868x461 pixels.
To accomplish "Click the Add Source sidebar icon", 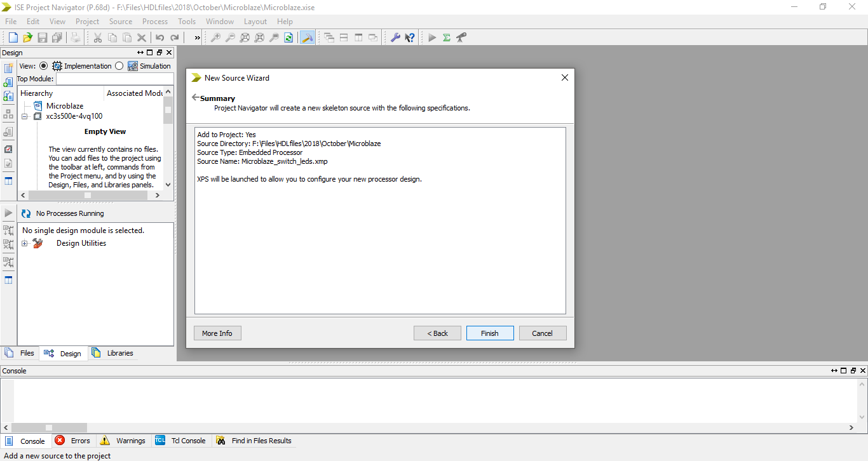I will (x=8, y=83).
